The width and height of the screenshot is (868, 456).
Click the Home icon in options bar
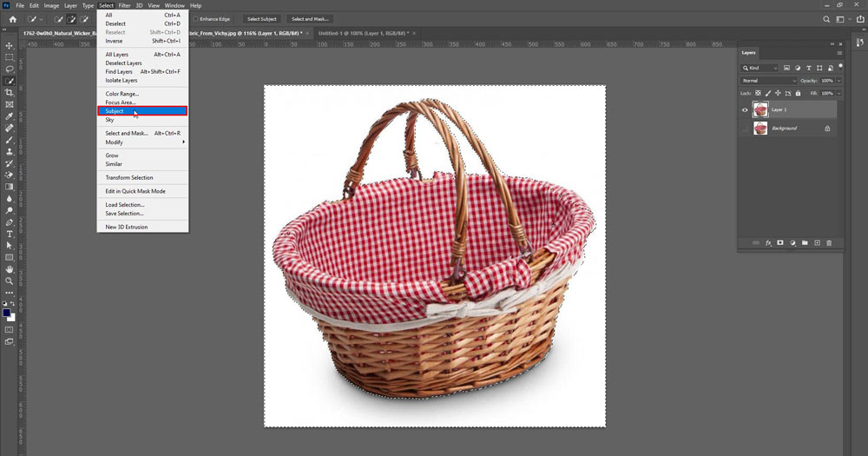[13, 19]
